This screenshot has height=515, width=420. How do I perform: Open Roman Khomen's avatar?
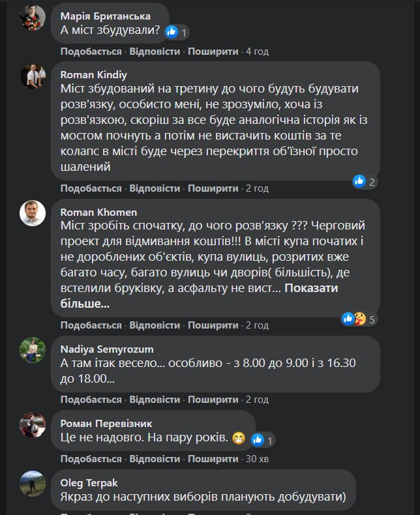pos(33,213)
